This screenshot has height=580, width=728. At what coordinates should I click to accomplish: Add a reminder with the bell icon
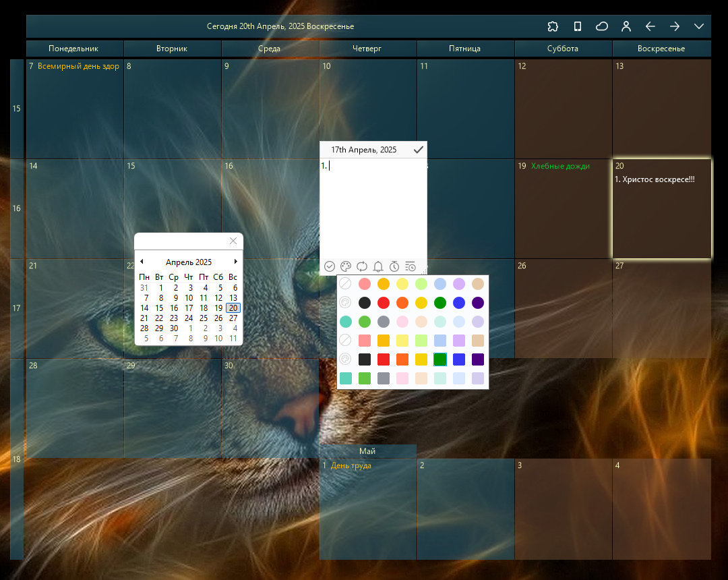tap(378, 266)
